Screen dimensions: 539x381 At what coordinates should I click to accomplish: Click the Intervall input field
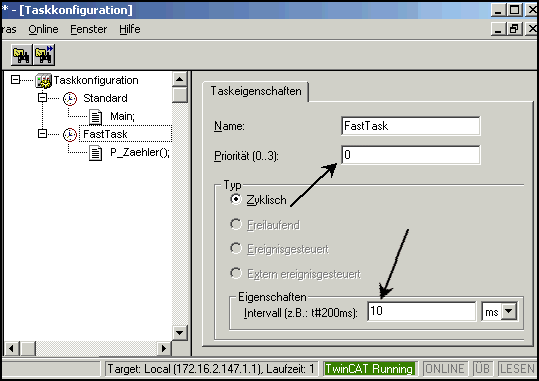(x=422, y=311)
